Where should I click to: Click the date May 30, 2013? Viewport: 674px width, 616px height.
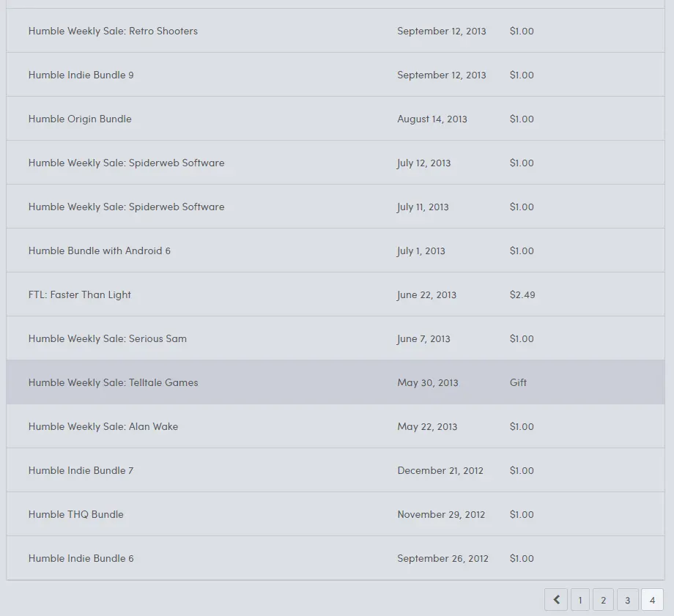pos(428,382)
